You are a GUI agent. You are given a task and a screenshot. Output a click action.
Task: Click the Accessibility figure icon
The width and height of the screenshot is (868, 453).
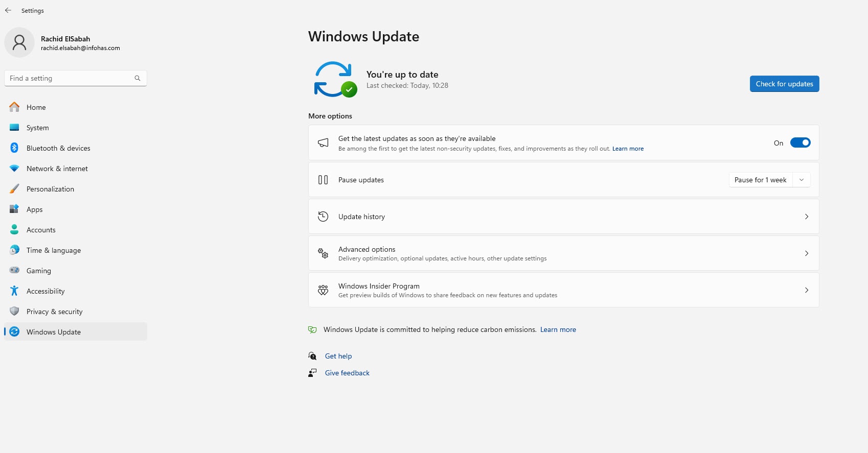(x=14, y=291)
